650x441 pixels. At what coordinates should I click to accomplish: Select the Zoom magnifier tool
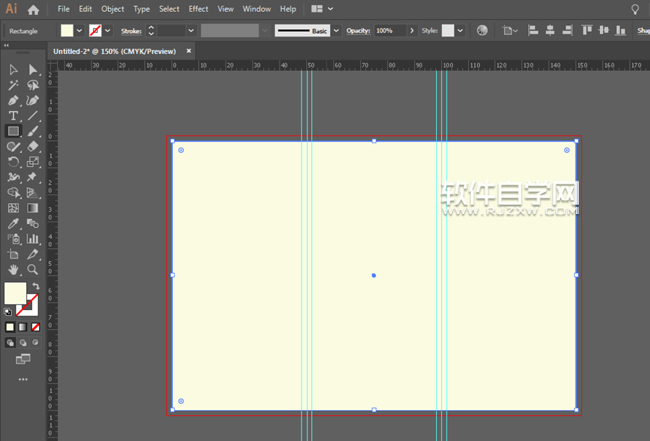coord(33,269)
